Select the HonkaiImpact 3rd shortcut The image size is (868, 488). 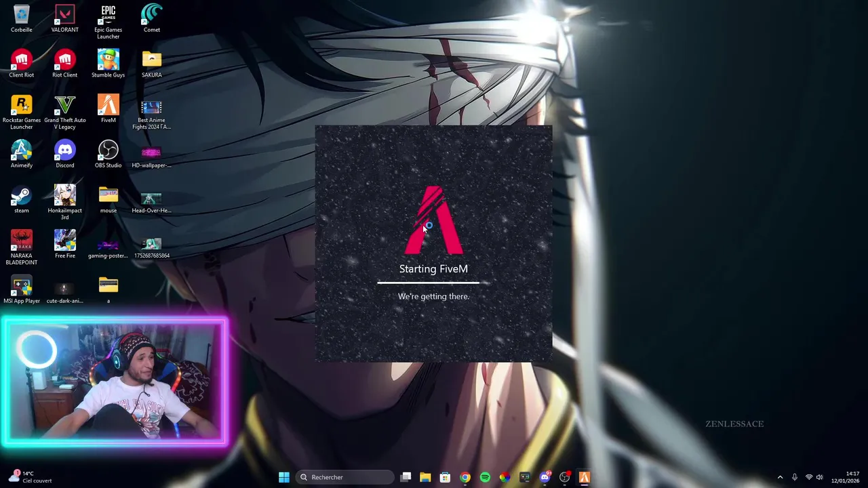pos(65,203)
